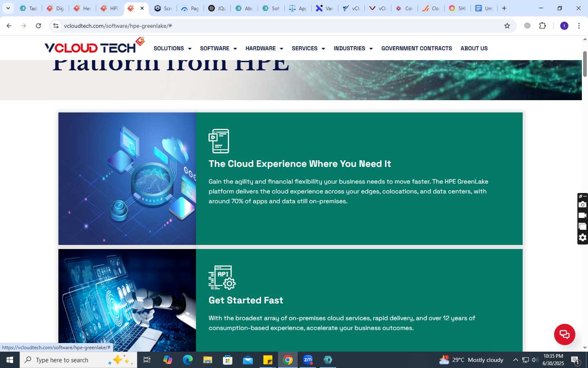
Task: Switch to the Tas browser tab
Action: [x=28, y=8]
